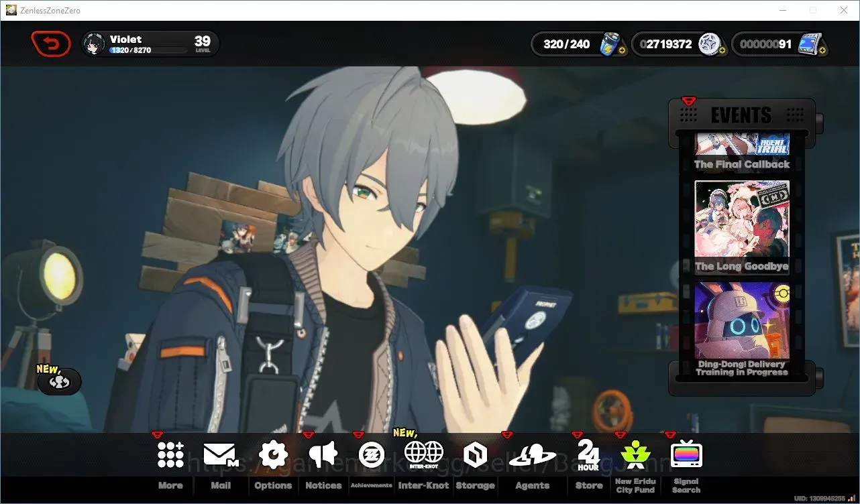Click the level 39 indicator
Viewport: 860px width, 504px height.
(x=203, y=44)
